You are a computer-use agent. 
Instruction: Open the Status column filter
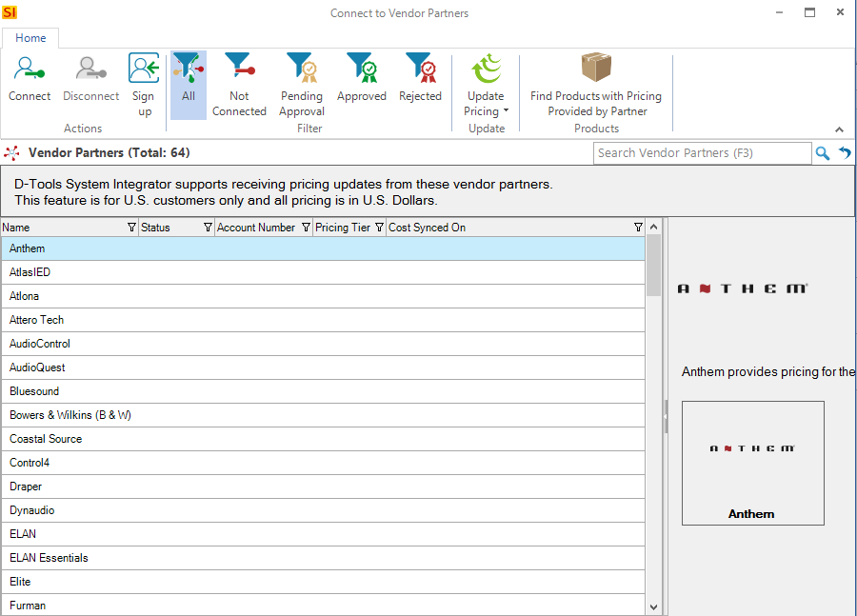pos(208,228)
